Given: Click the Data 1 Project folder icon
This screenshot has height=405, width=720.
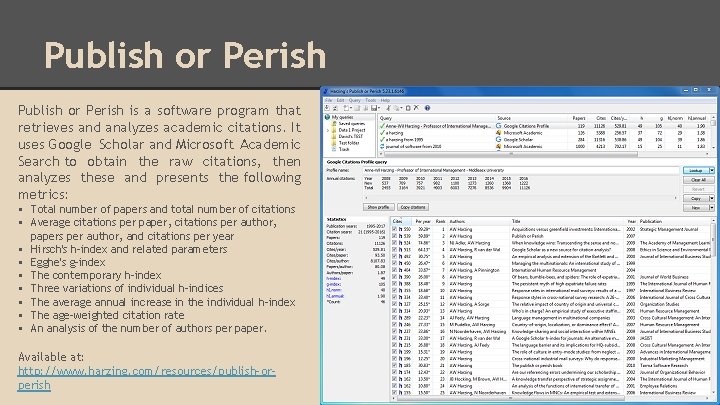Looking at the screenshot, I should click(334, 130).
